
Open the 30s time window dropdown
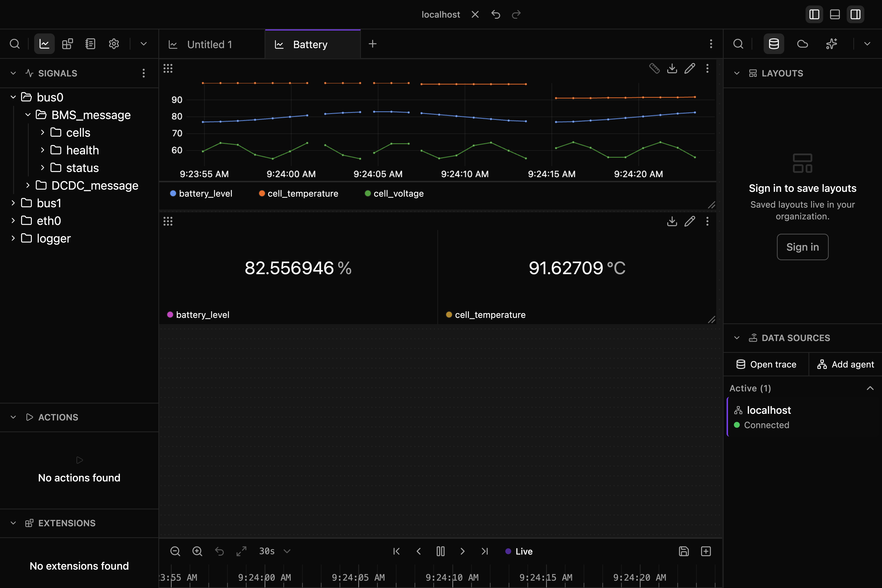coord(275,551)
